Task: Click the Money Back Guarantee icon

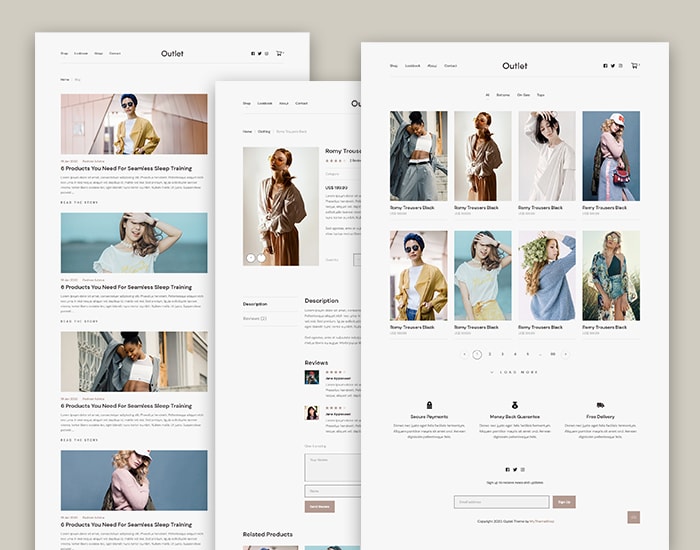Action: pos(515,405)
